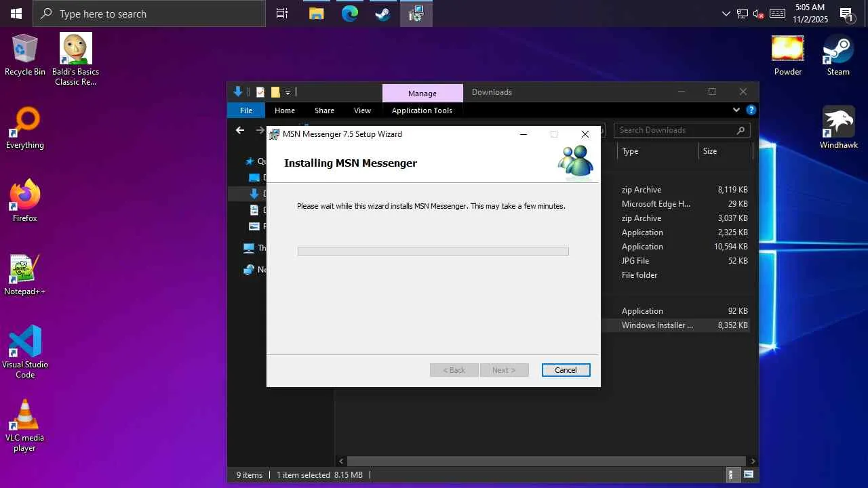The height and width of the screenshot is (488, 868).
Task: Switch to the Home ribbon tab
Action: (285, 110)
